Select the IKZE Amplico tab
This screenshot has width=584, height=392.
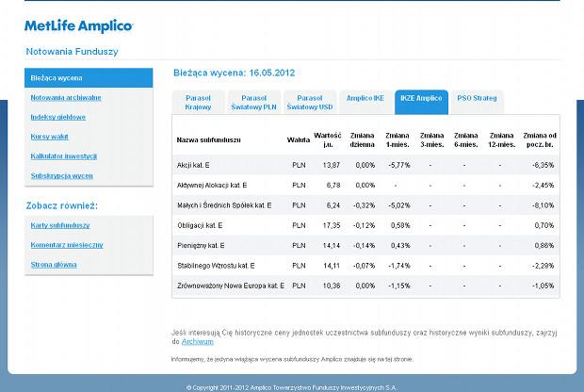(x=421, y=102)
